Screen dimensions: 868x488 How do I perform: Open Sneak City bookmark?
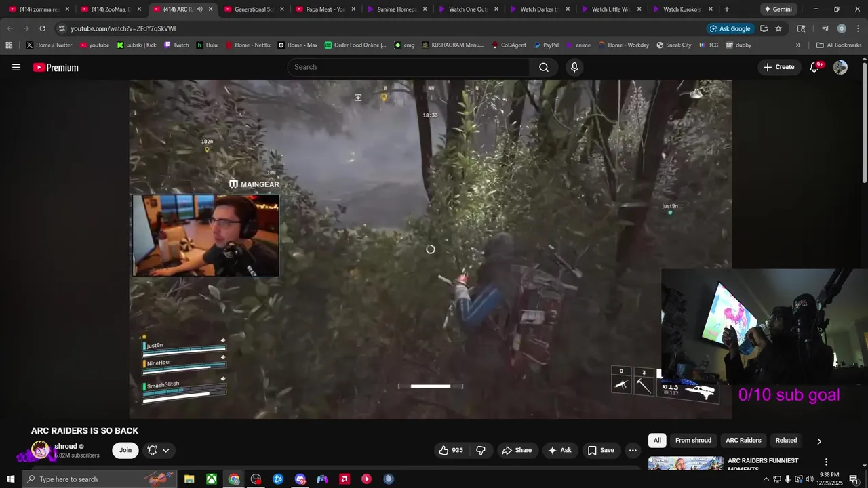click(674, 45)
